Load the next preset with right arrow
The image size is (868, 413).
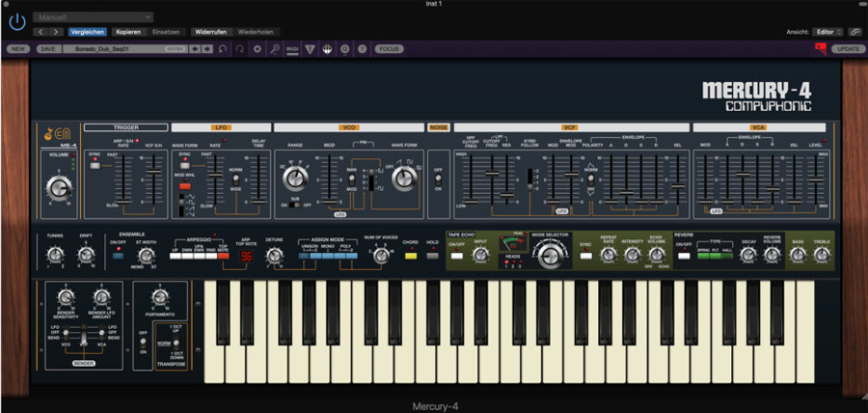click(x=207, y=49)
